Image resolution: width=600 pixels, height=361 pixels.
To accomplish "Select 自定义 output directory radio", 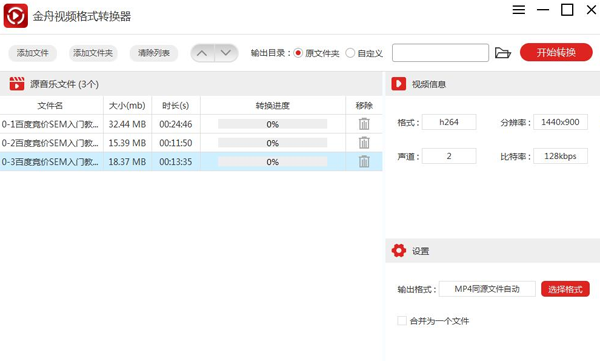I will (x=350, y=53).
